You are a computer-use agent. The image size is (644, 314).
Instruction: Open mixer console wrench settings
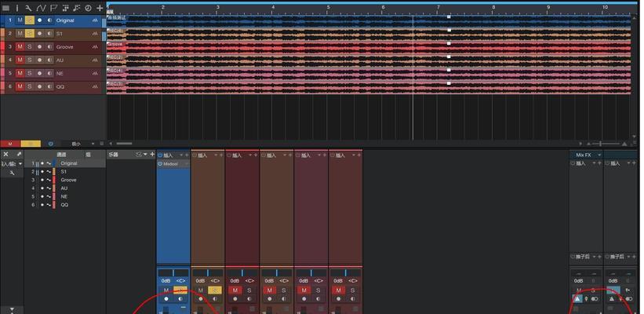click(x=12, y=173)
